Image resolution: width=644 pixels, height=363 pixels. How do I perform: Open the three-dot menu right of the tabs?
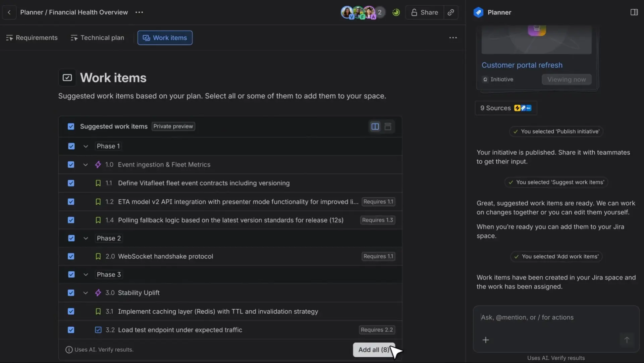pos(453,38)
